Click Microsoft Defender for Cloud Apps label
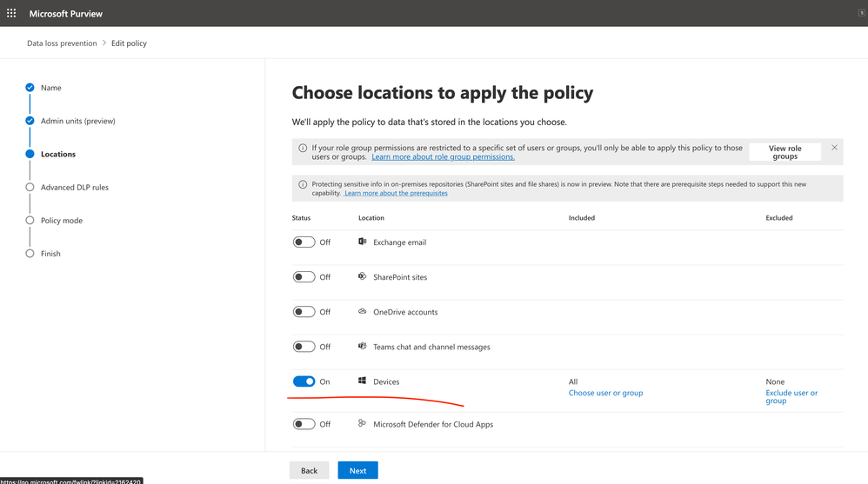 pyautogui.click(x=433, y=424)
